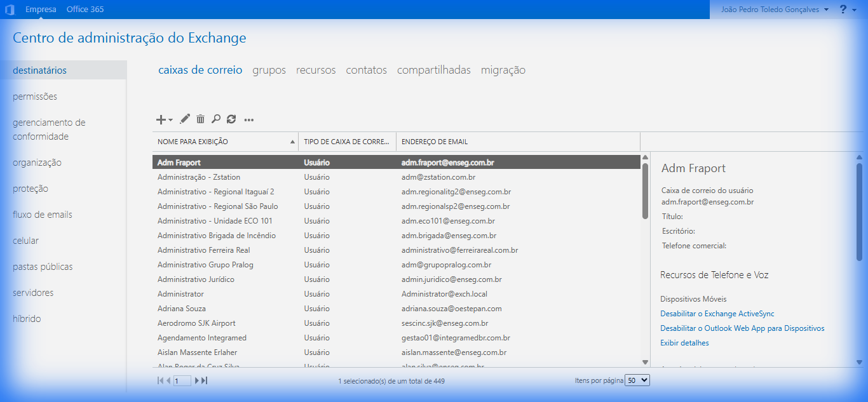
Task: Jump to the last page of results
Action: coord(205,380)
